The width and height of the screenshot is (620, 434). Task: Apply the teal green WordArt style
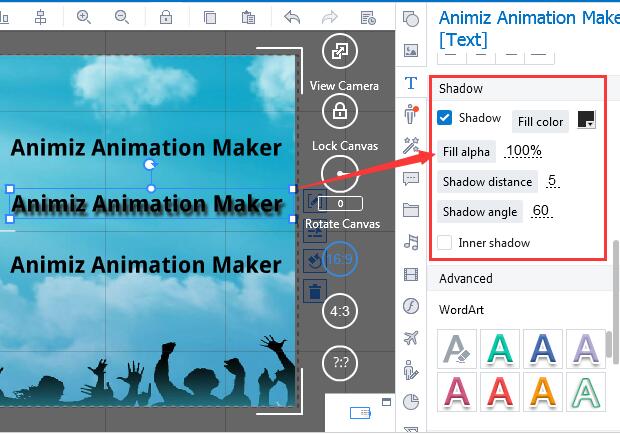click(x=500, y=349)
